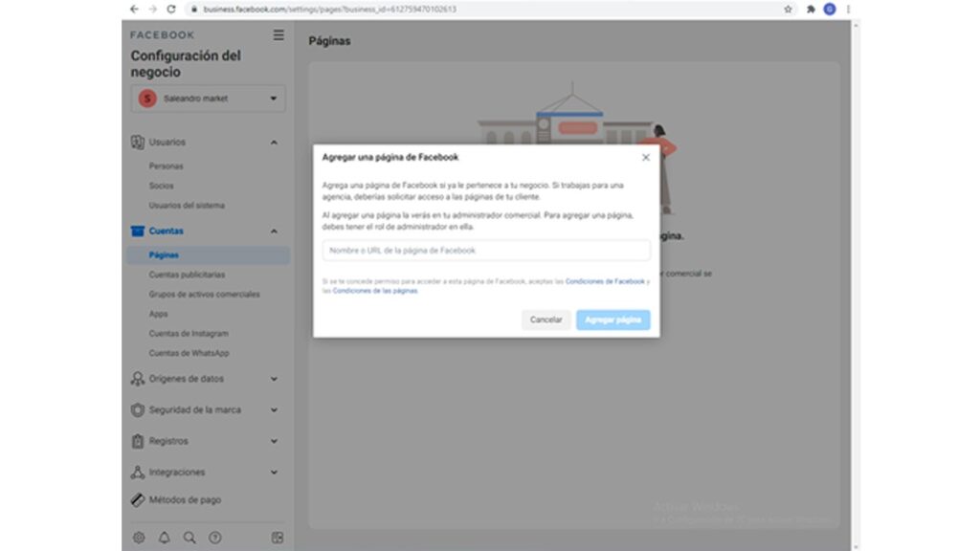Click the Agregar página button

(x=612, y=320)
